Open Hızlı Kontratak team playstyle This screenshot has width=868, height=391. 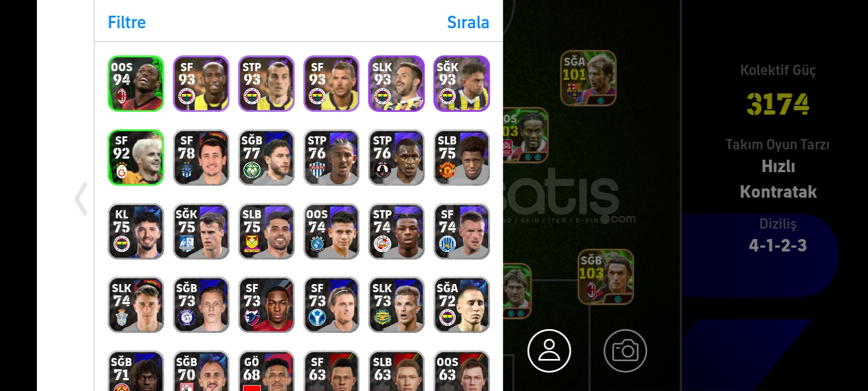[778, 179]
